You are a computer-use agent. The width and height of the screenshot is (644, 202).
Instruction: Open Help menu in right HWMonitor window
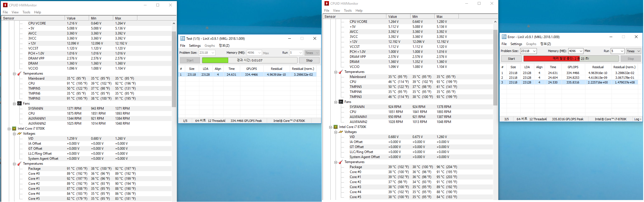pyautogui.click(x=359, y=11)
